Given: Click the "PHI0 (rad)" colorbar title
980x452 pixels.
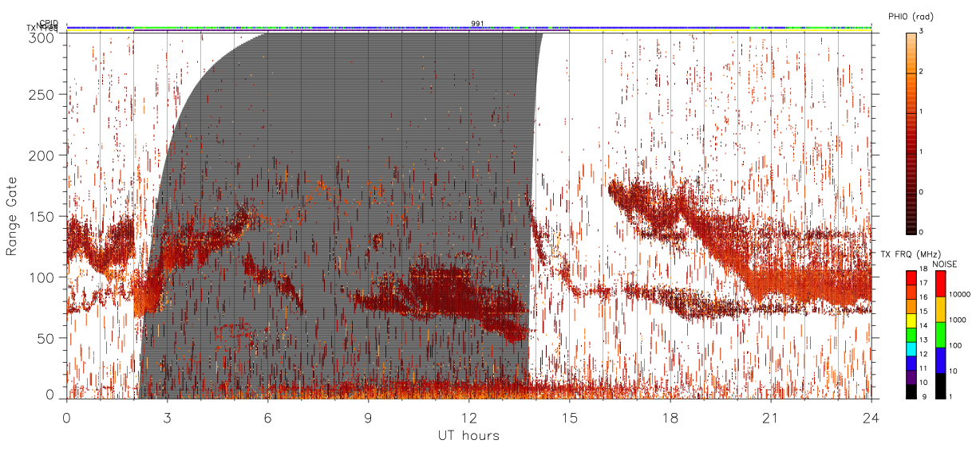Looking at the screenshot, I should coord(911,16).
